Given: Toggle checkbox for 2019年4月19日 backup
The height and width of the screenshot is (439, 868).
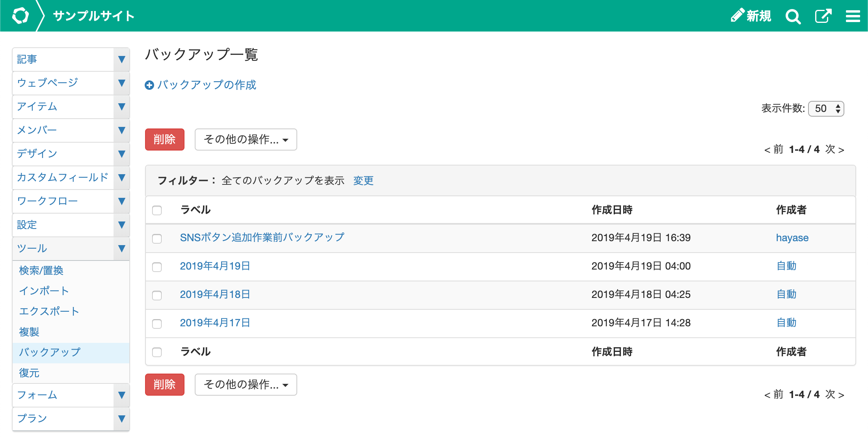Looking at the screenshot, I should tap(157, 266).
